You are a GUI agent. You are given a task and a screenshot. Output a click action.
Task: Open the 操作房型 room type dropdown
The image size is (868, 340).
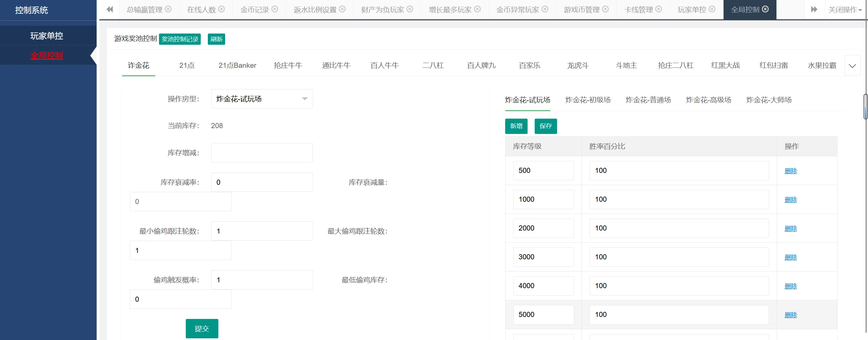(262, 99)
